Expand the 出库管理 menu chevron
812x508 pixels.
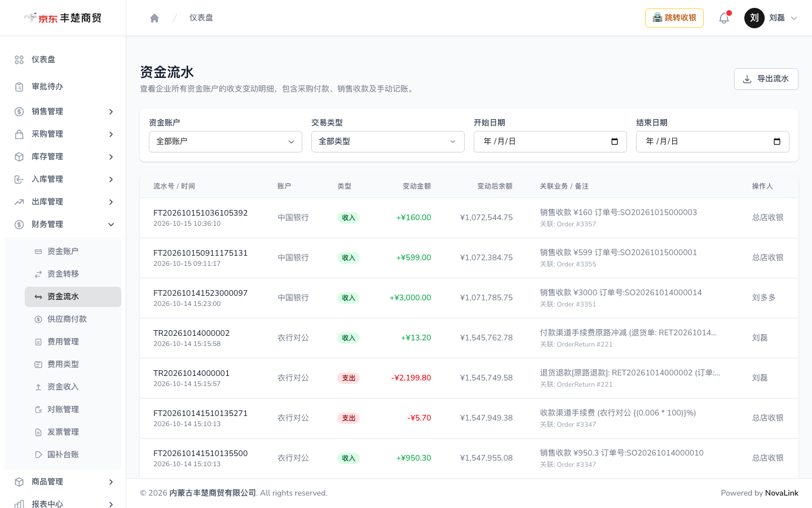(111, 202)
